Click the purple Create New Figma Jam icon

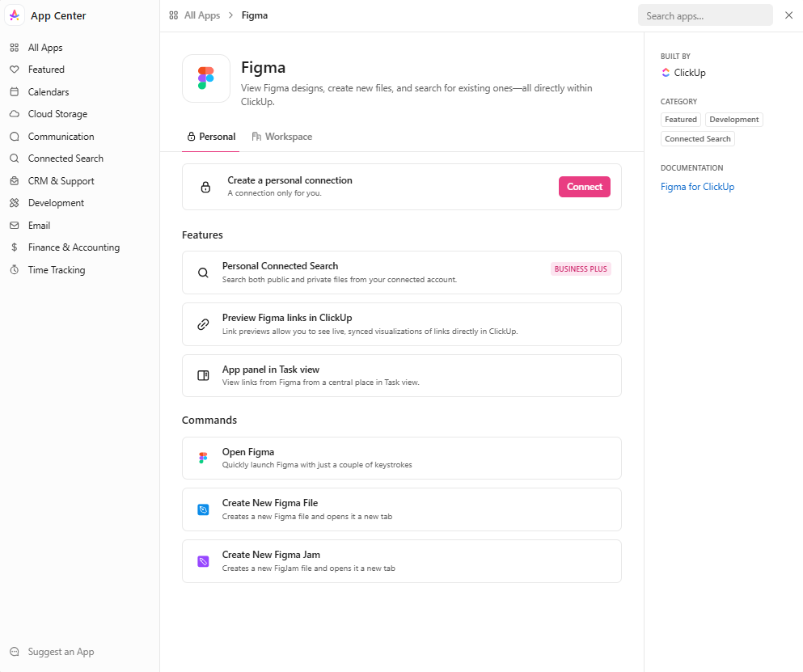[203, 561]
